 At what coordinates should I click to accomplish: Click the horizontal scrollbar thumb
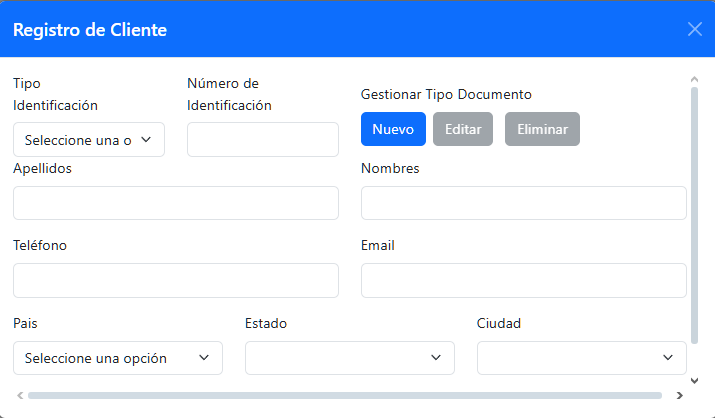(x=345, y=395)
